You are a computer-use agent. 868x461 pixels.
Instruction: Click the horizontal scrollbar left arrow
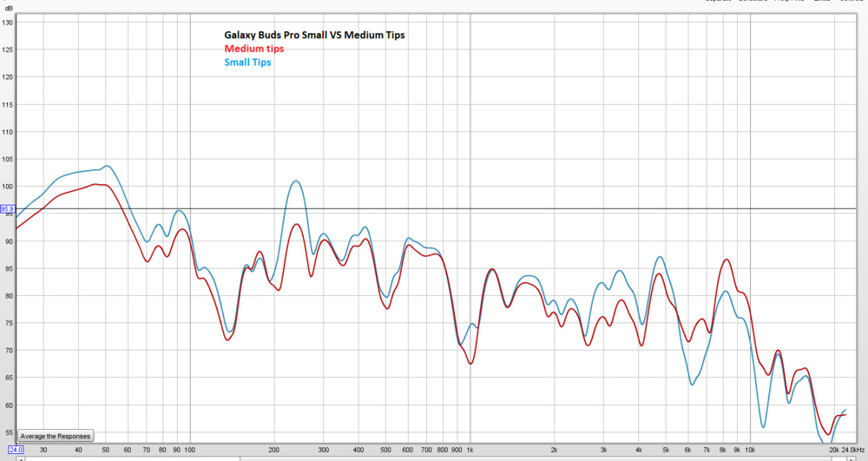point(19,458)
